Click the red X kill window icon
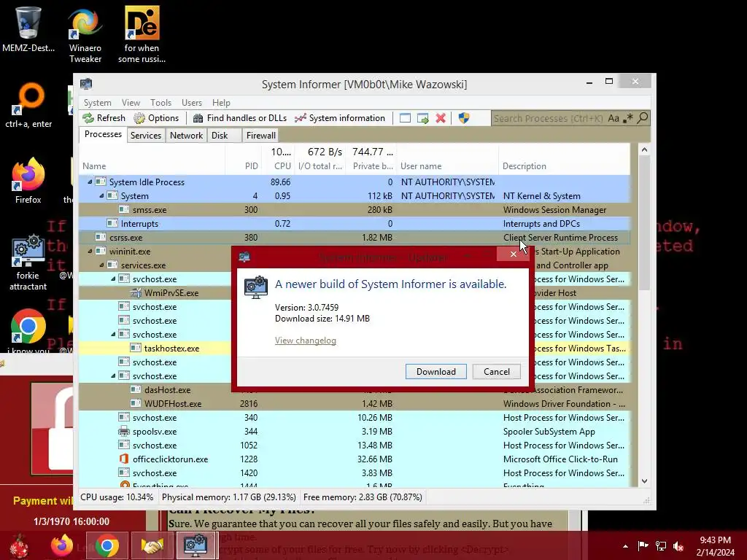Image resolution: width=747 pixels, height=560 pixels. point(441,118)
